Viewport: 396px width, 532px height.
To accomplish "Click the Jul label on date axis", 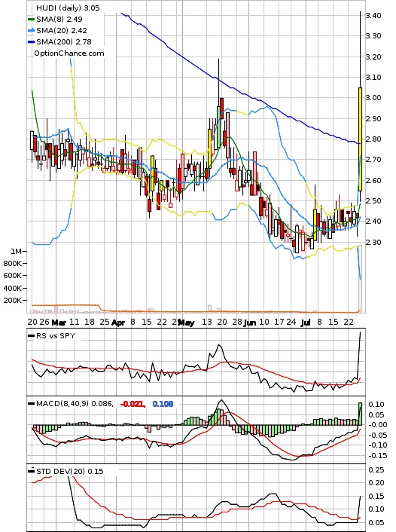I will click(306, 323).
